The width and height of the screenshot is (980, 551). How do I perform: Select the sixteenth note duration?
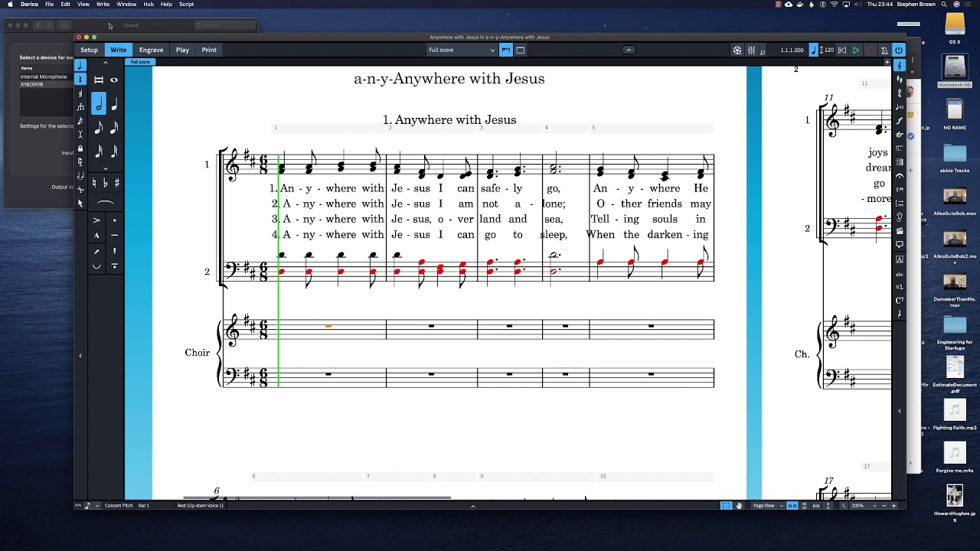(114, 127)
